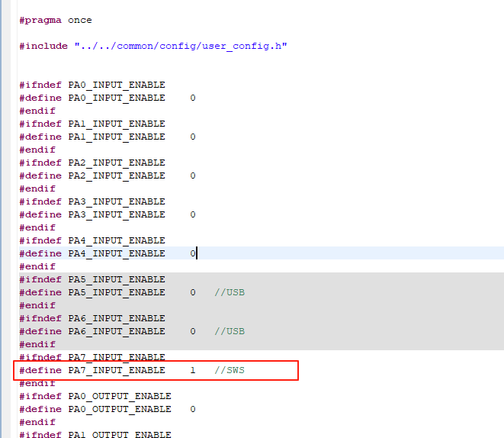Click the PA1_INPUT_ENABLE define value 0
The image size is (504, 438).
(x=193, y=137)
